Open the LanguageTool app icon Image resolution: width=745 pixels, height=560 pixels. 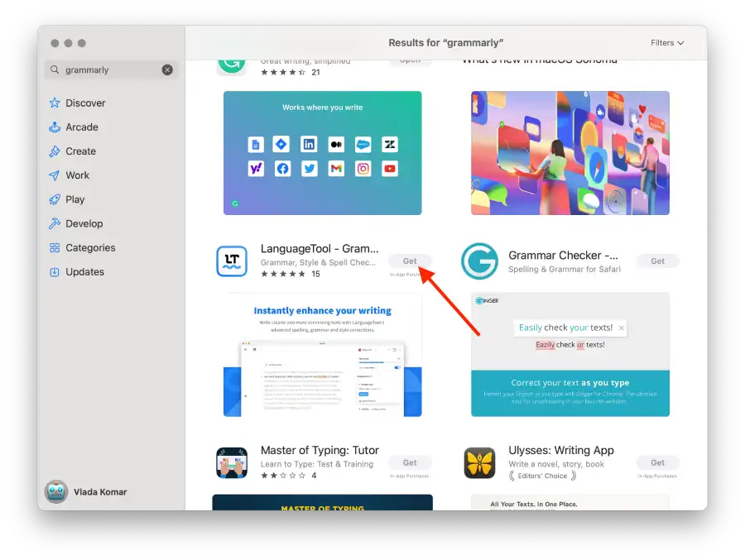232,261
